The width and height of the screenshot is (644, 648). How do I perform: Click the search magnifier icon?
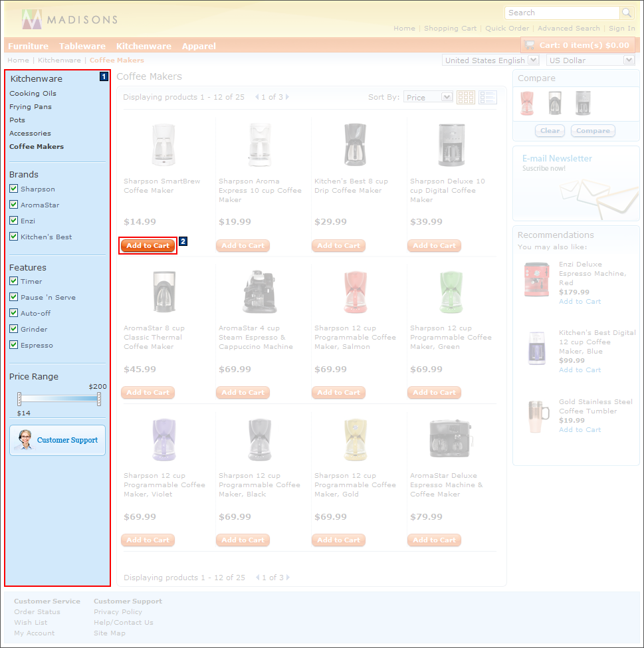pos(625,12)
